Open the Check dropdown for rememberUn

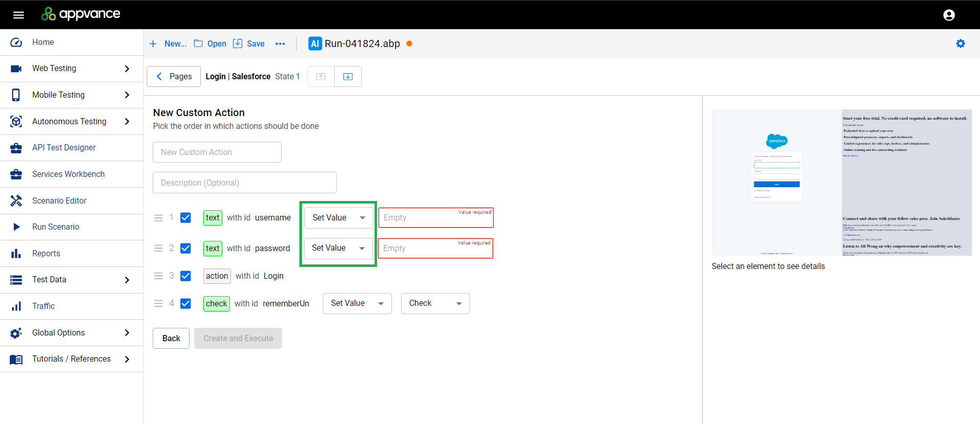pyautogui.click(x=435, y=303)
